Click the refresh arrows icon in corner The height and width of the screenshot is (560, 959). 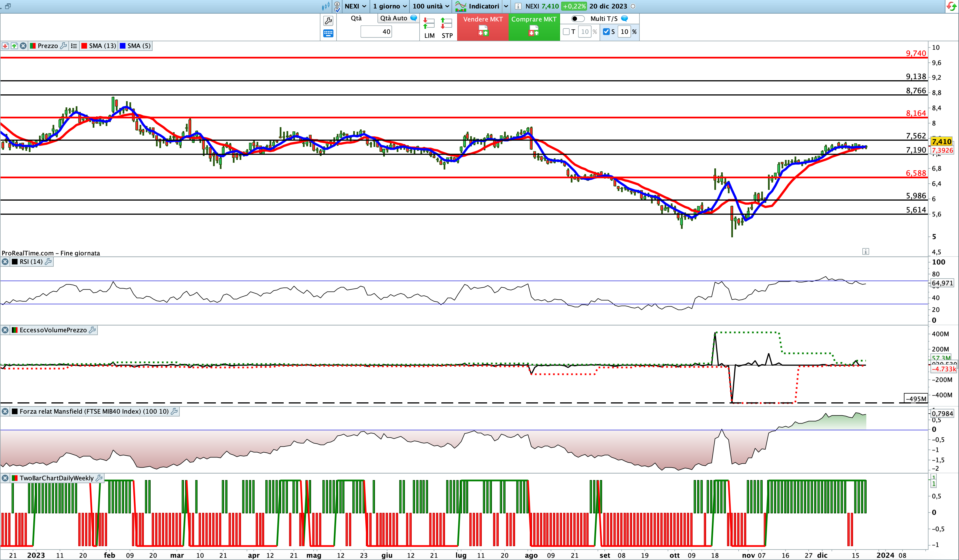coord(951,6)
